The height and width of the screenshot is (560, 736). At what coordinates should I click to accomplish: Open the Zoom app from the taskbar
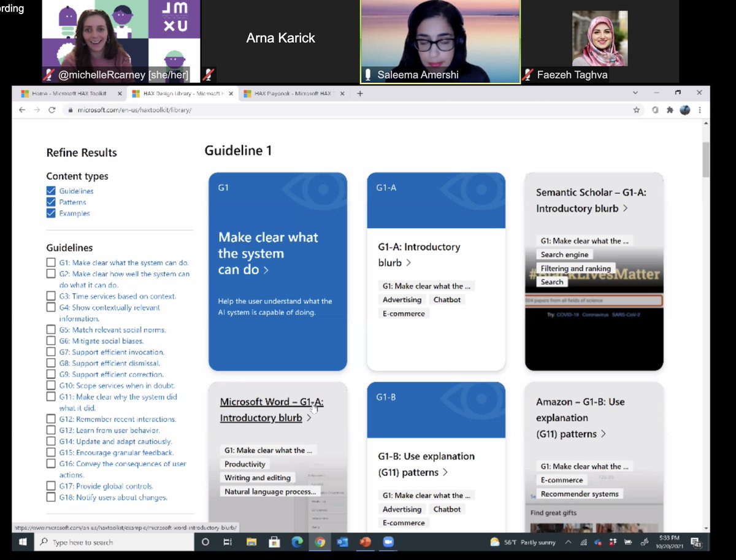tap(388, 542)
